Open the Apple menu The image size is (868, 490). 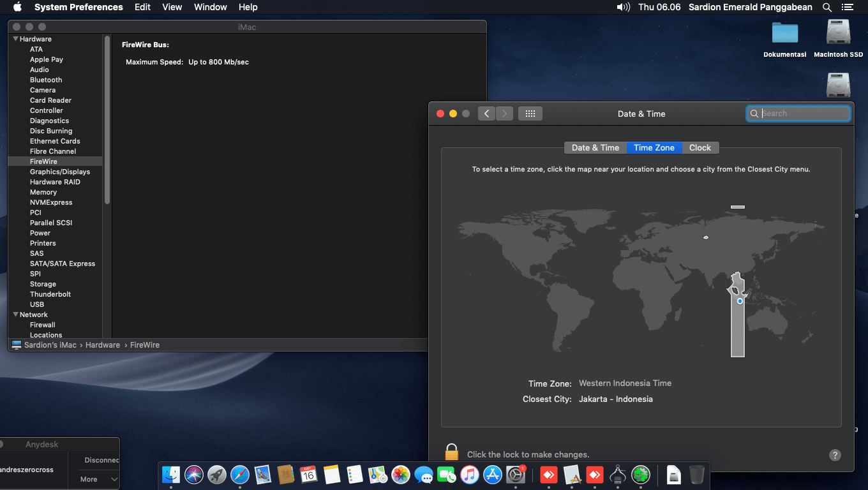pos(17,7)
